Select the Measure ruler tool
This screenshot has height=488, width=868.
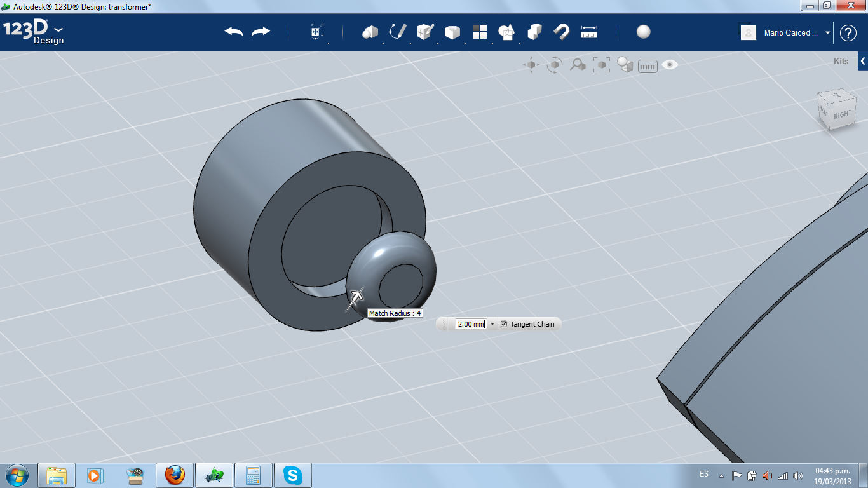[x=590, y=32]
